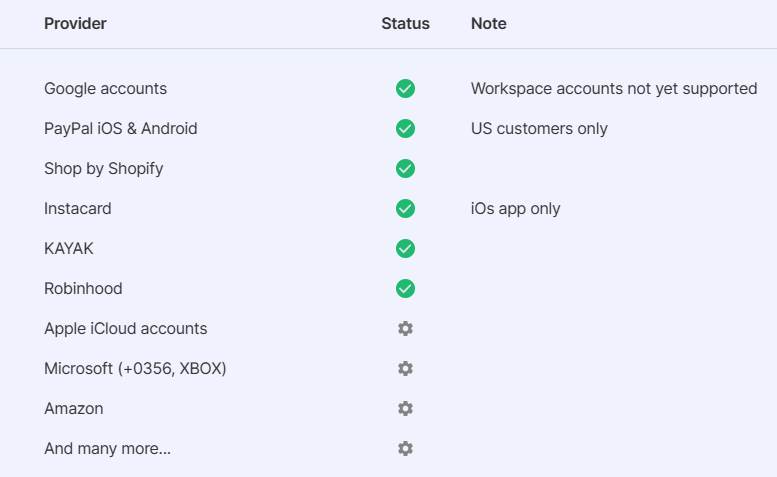777x477 pixels.
Task: Click the Status column header
Action: click(405, 24)
